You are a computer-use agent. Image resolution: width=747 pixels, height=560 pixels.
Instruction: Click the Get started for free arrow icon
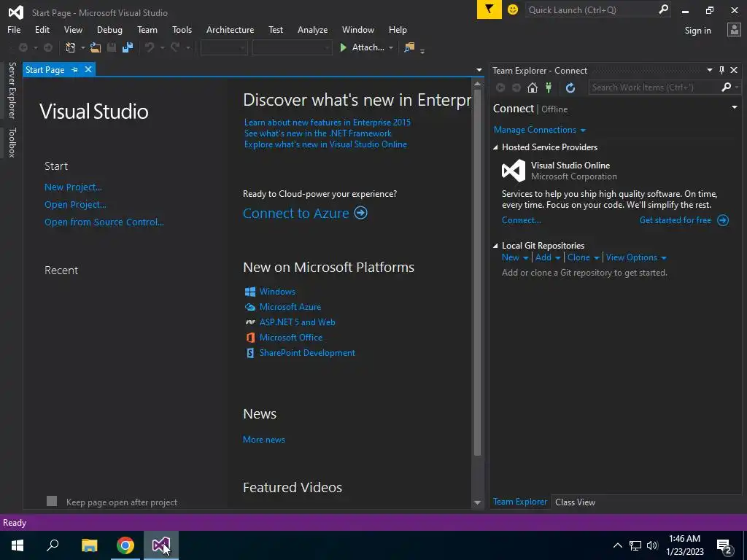723,220
